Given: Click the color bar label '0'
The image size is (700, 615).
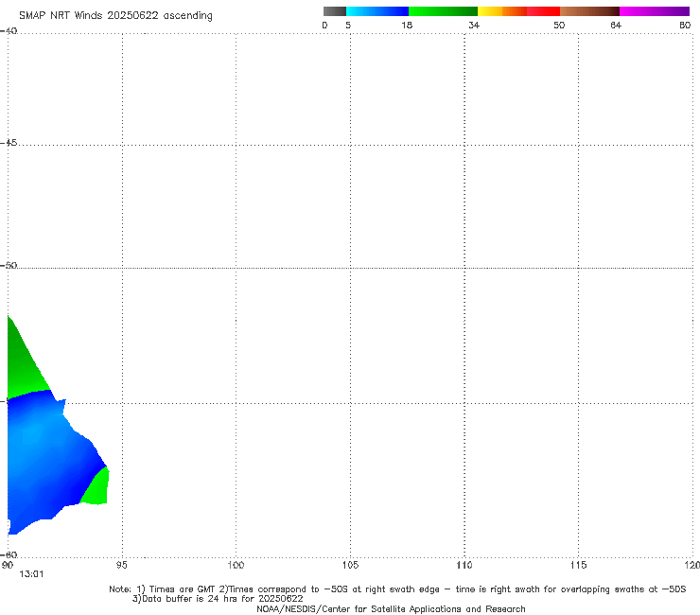Looking at the screenshot, I should 324,26.
